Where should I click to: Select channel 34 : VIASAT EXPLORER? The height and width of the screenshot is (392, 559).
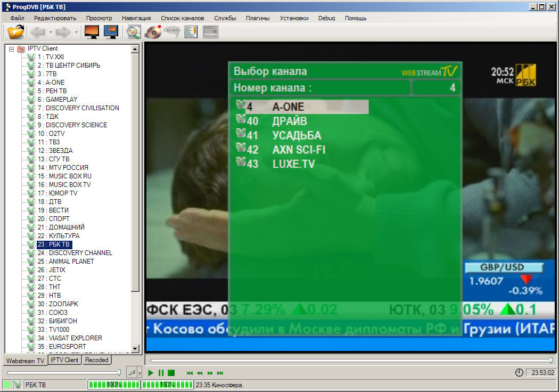pos(70,338)
